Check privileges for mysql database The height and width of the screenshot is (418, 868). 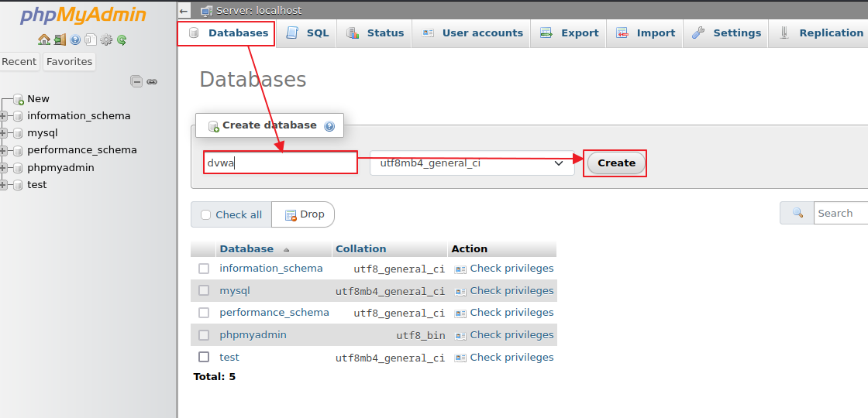[504, 290]
